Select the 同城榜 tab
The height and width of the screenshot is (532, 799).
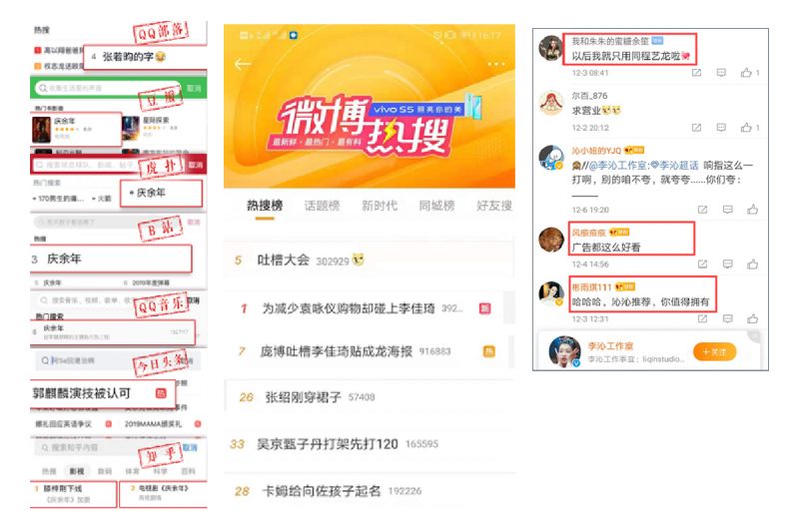(436, 206)
